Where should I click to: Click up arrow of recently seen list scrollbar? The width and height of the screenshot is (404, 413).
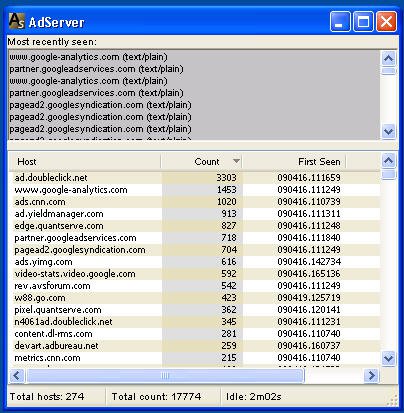[x=388, y=58]
